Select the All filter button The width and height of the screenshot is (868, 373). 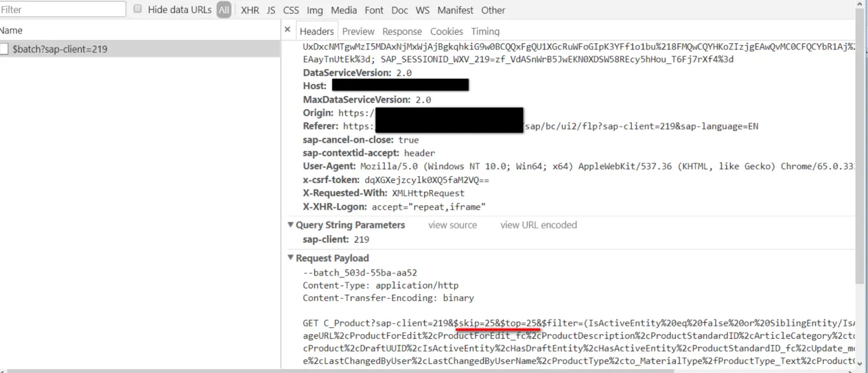(224, 10)
